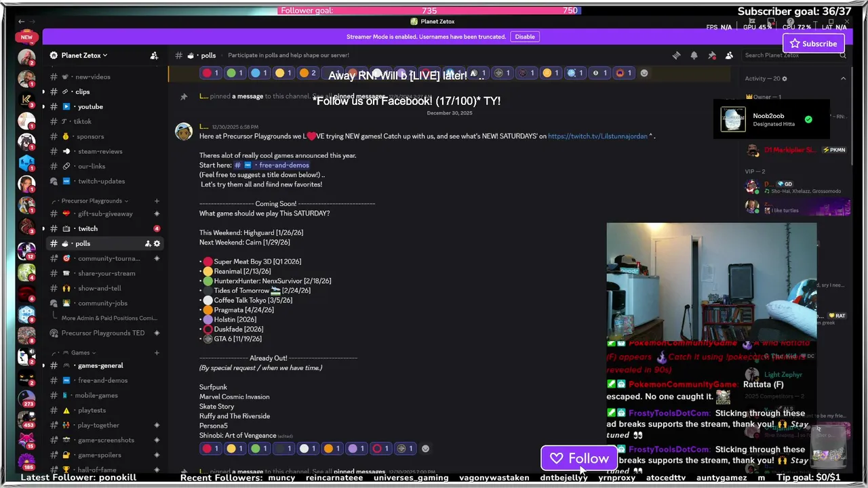Open D1 Markiplier member in member list

[x=797, y=150]
